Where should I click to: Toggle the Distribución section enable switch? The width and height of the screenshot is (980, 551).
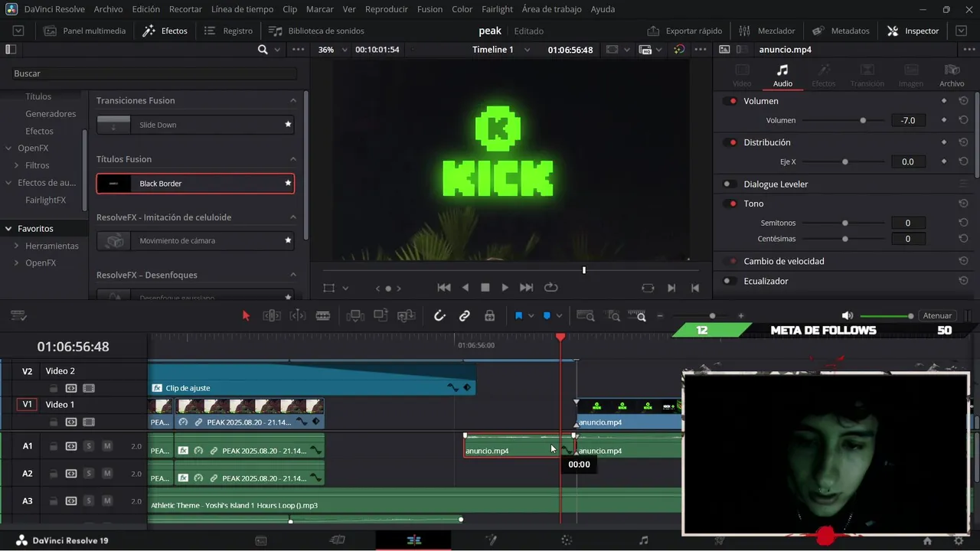[x=730, y=142]
